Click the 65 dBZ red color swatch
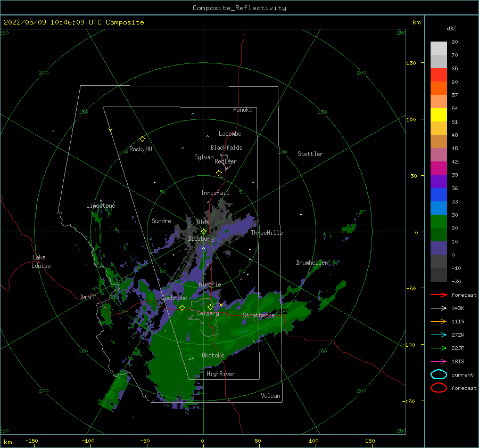Screen dimensions: 479x448 click(439, 75)
